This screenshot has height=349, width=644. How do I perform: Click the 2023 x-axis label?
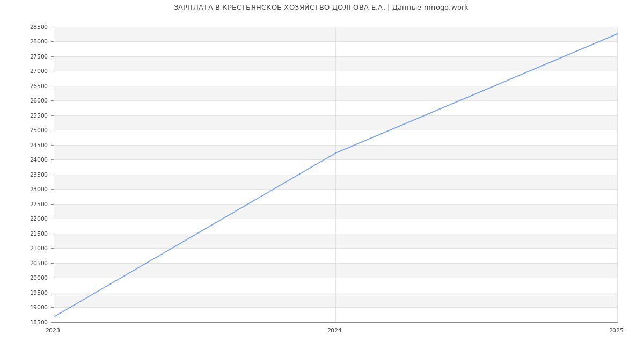(x=53, y=331)
